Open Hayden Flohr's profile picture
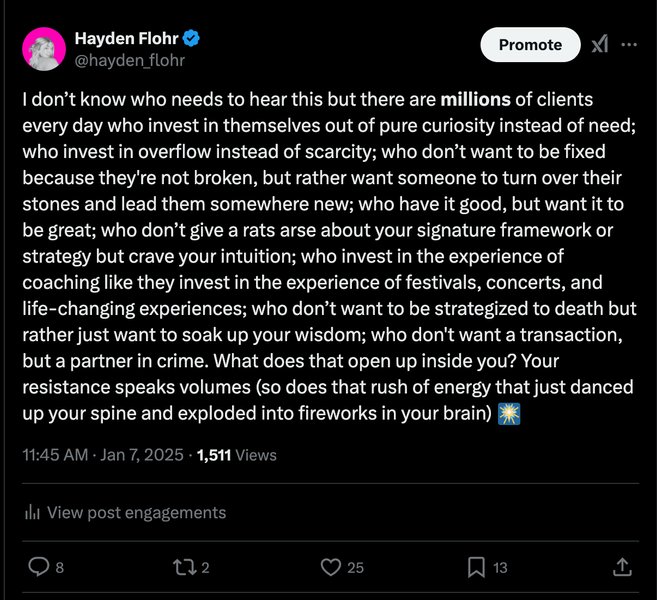 (43, 49)
